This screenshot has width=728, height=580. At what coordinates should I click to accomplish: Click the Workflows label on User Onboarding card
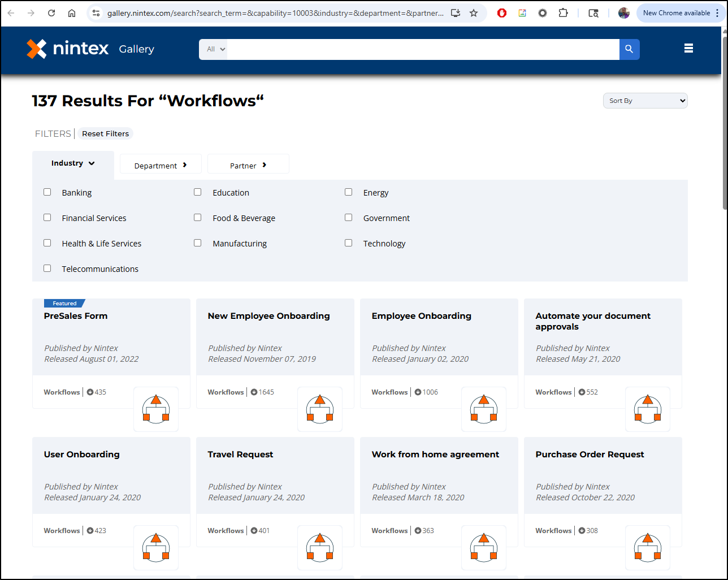(x=62, y=531)
